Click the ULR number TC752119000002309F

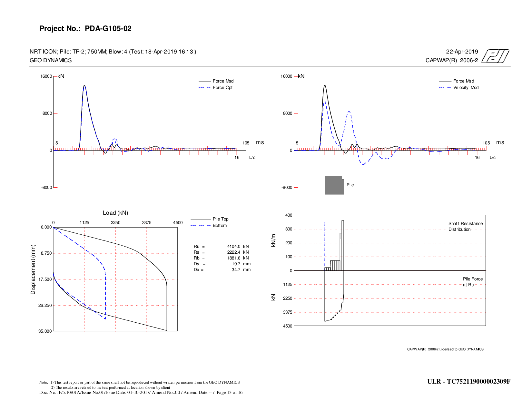468,382
